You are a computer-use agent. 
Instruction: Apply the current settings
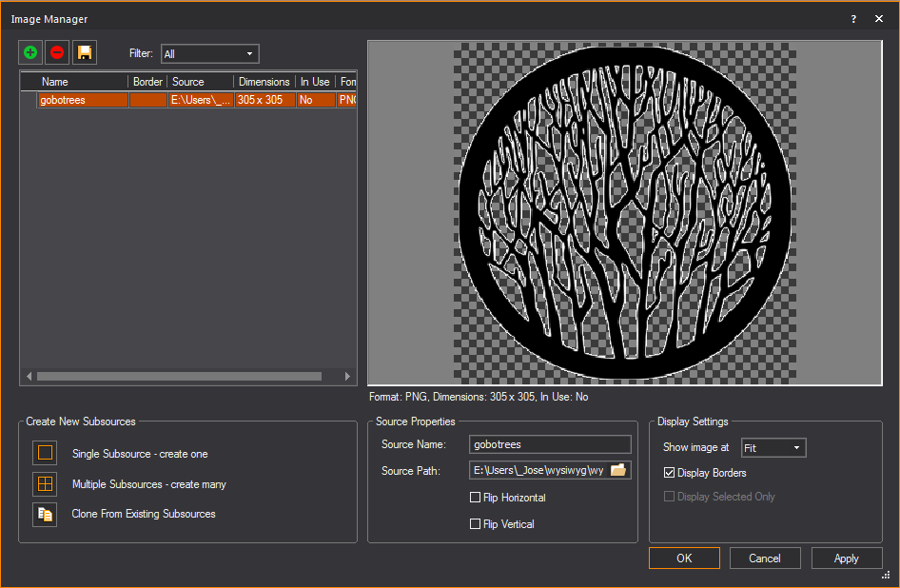(x=847, y=558)
